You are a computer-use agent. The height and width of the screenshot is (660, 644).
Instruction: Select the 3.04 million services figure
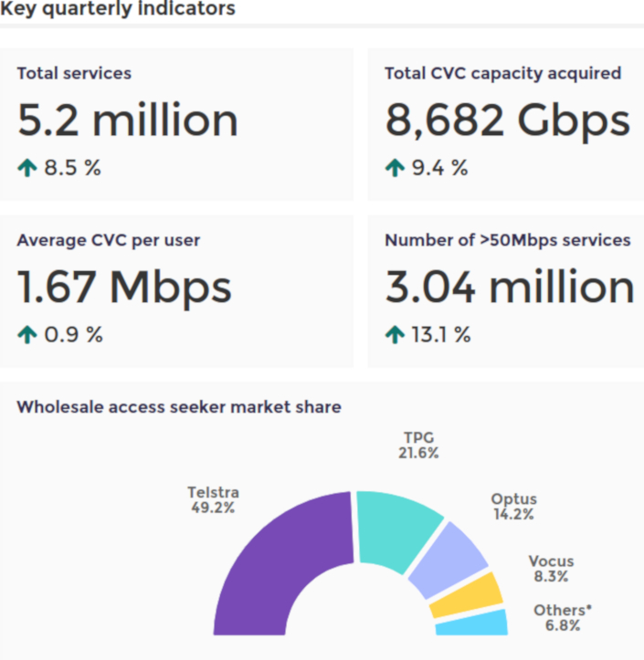[510, 287]
